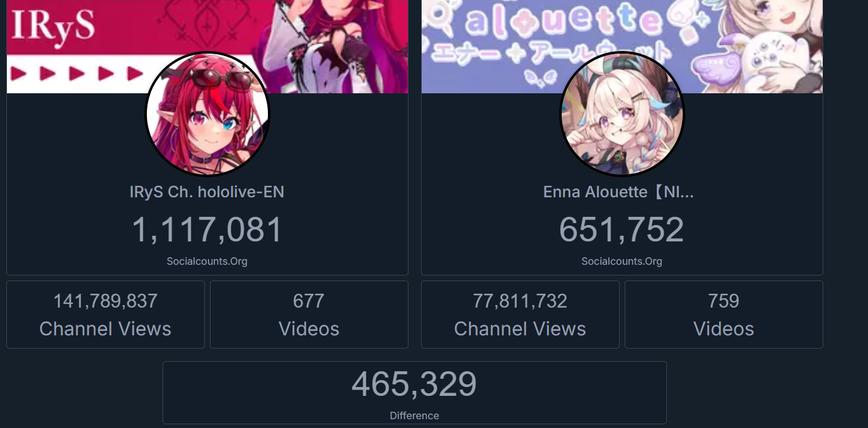Viewport: 868px width, 428px height.
Task: Click Socialcounts.Org under Enna count
Action: 622,261
